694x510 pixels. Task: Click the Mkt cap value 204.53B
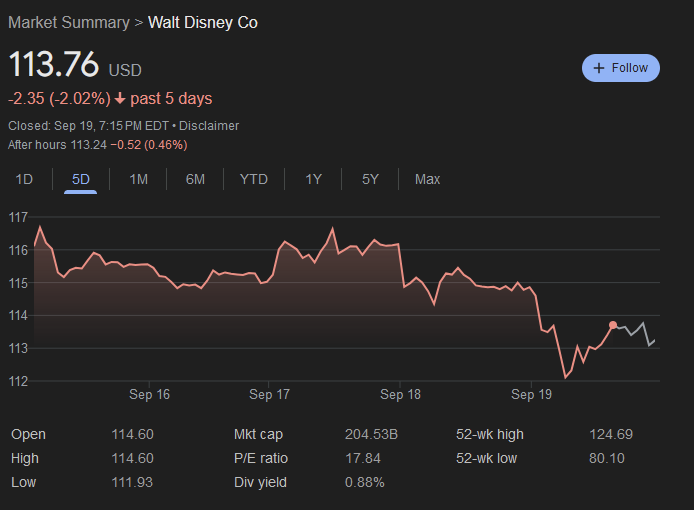click(371, 434)
